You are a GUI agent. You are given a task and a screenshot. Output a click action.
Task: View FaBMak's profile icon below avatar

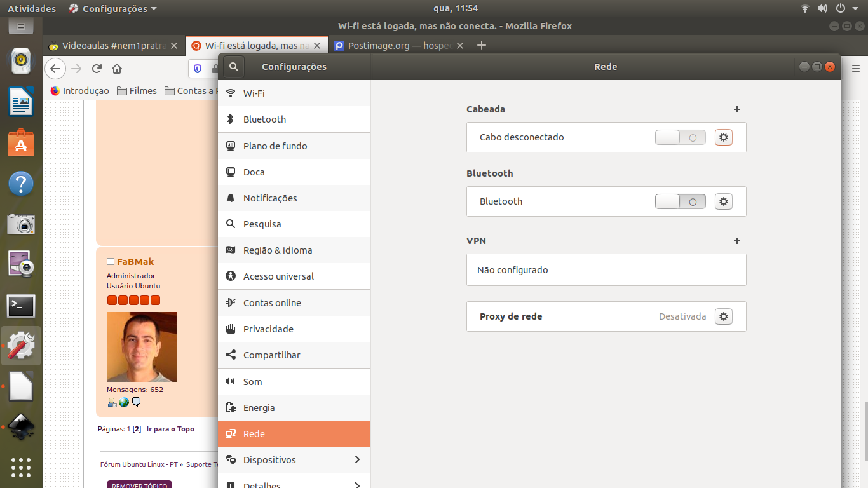pos(112,402)
